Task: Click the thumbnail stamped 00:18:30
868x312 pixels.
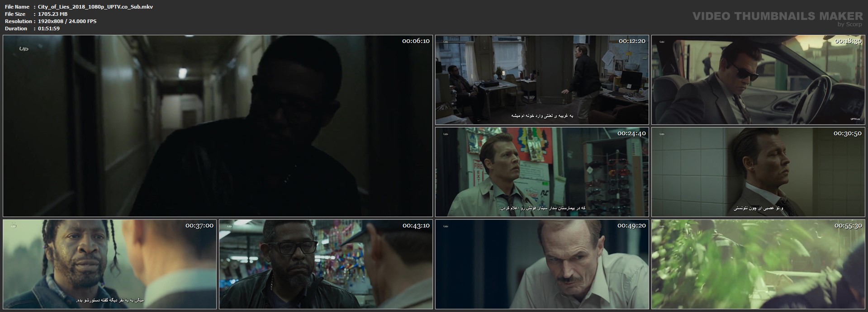Action: coord(758,80)
